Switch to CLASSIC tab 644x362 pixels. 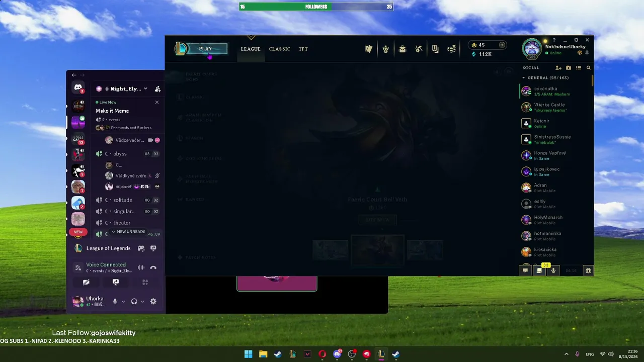coord(280,49)
